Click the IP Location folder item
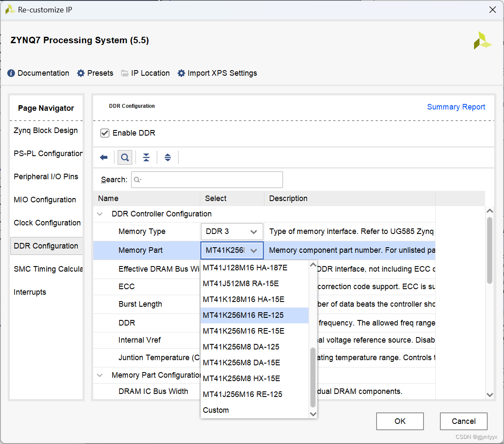 [x=145, y=73]
